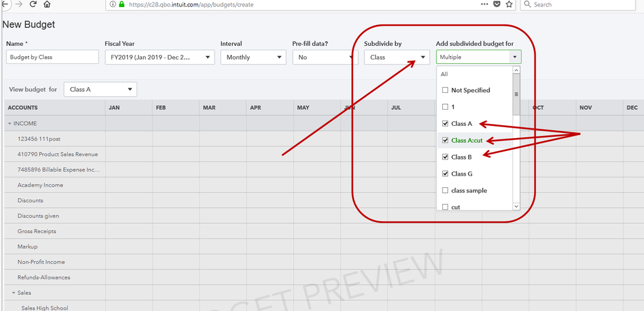Click the browser Search box
The height and width of the screenshot is (311, 644).
point(578,5)
